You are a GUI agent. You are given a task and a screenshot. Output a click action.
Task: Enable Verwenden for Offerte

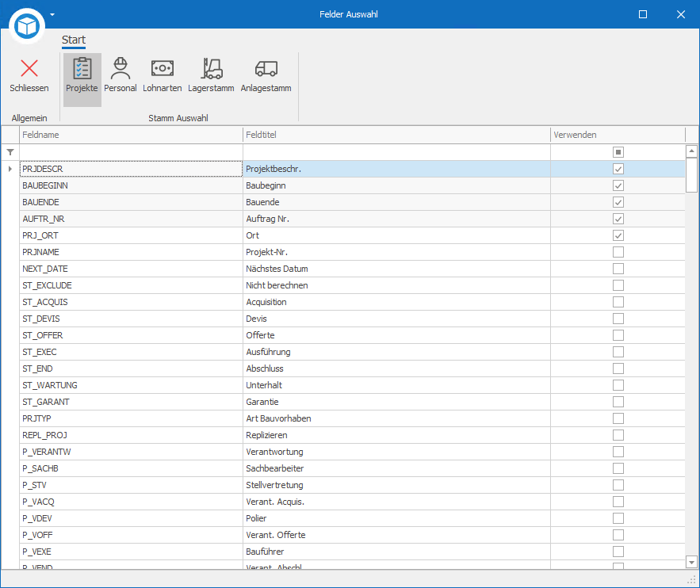coord(618,335)
